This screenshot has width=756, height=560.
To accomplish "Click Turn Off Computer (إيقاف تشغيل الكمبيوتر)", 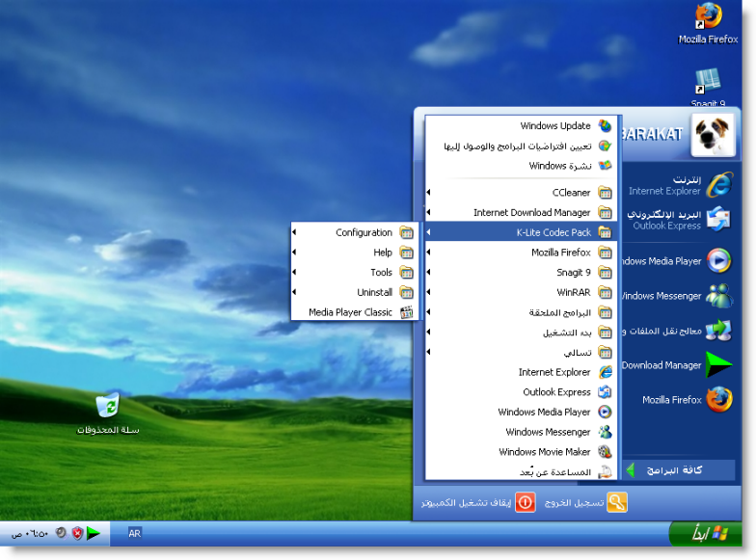I will click(478, 503).
